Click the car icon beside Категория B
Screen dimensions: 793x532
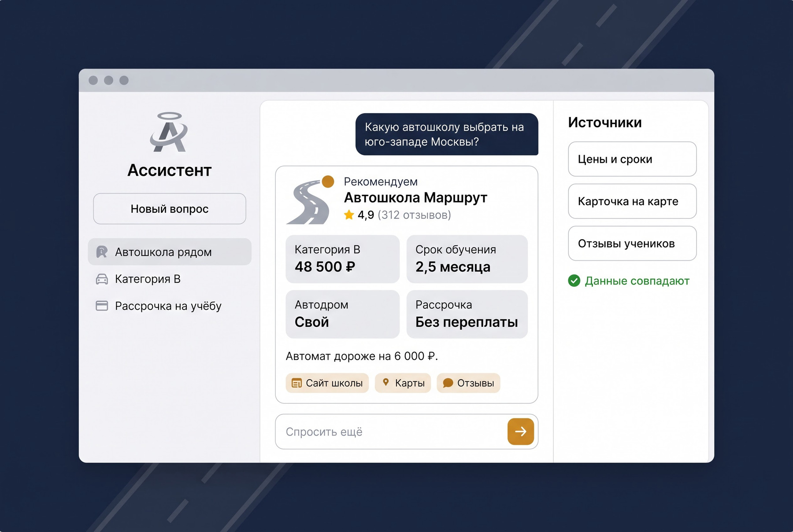click(102, 279)
